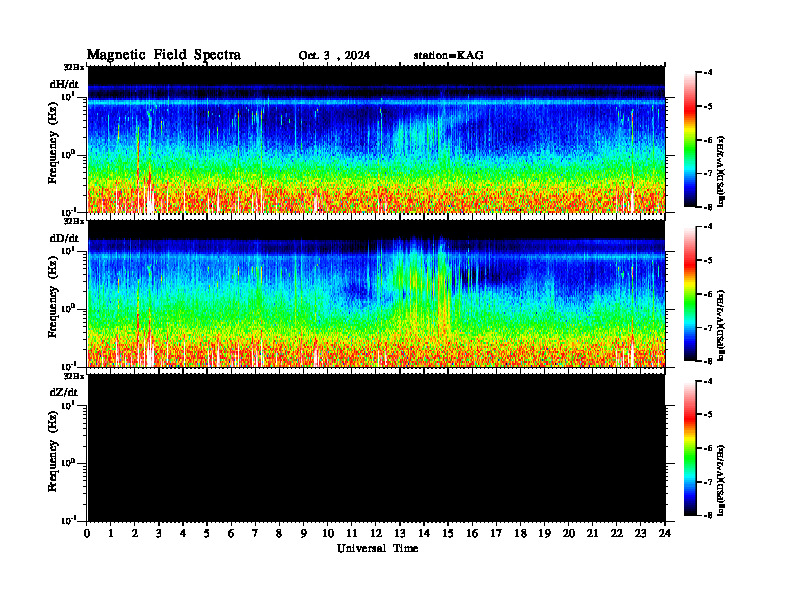The height and width of the screenshot is (612, 792).
Task: Click hour "20" on the Universal Time axis
Action: [x=569, y=533]
